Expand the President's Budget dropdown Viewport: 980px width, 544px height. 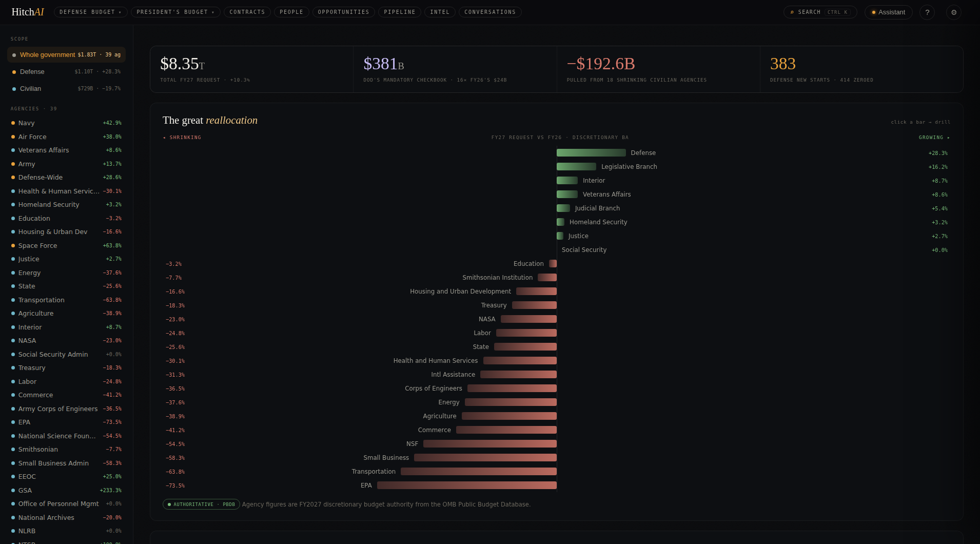tap(175, 12)
